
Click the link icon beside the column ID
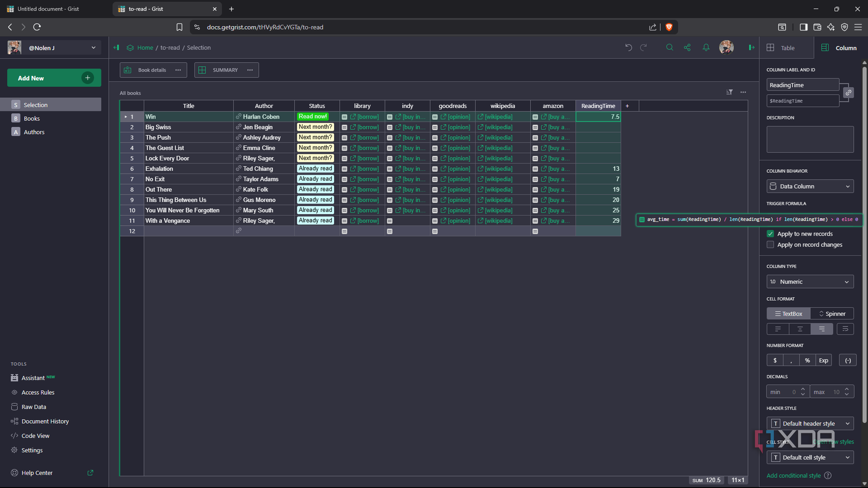[848, 92]
